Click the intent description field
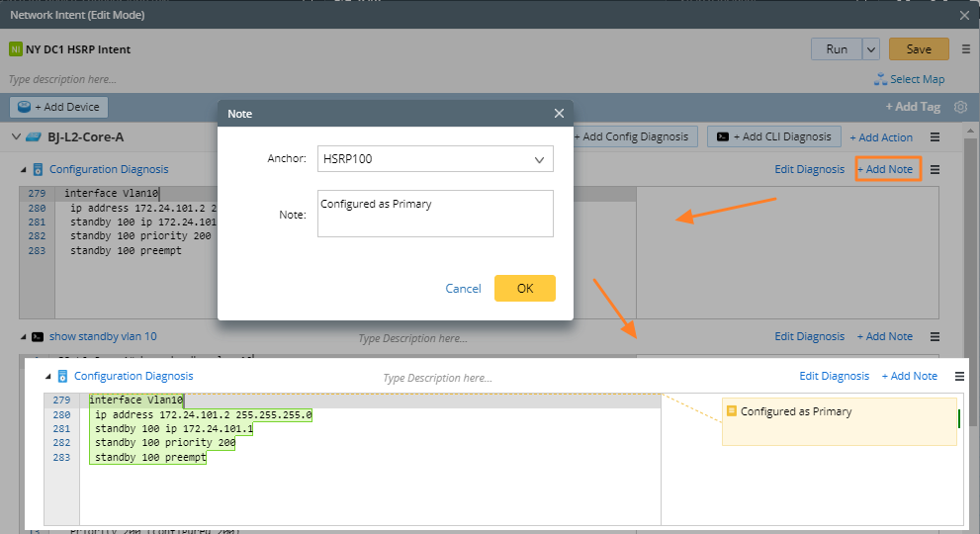Screen dimensions: 980x534 (62, 79)
